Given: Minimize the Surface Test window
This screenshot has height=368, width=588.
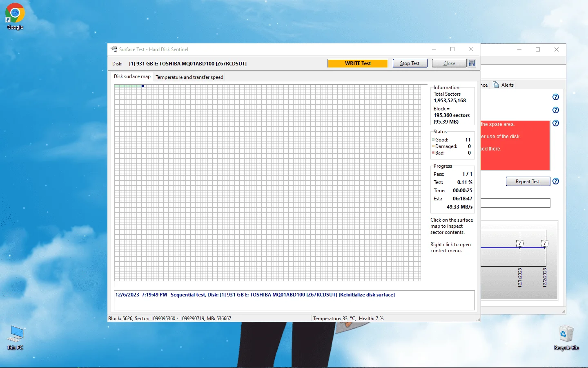Looking at the screenshot, I should point(434,49).
